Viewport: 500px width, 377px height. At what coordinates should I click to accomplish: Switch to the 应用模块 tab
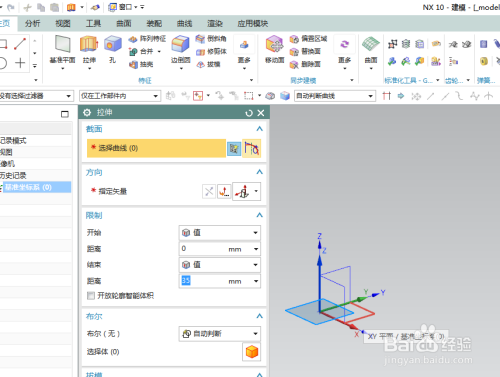pyautogui.click(x=253, y=23)
